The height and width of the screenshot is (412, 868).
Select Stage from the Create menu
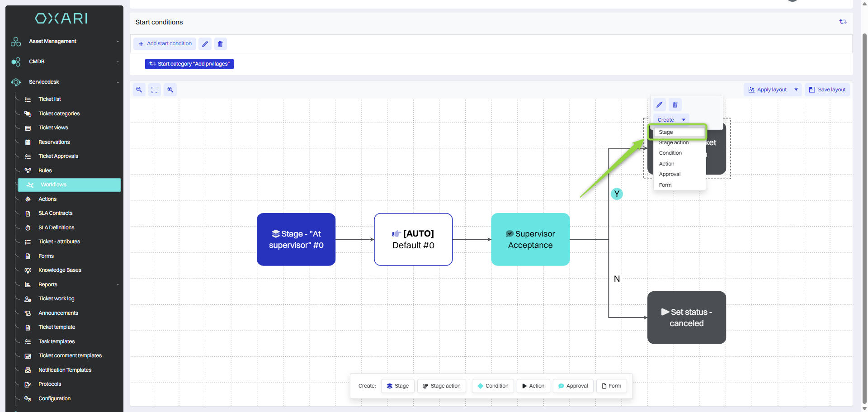tap(666, 132)
